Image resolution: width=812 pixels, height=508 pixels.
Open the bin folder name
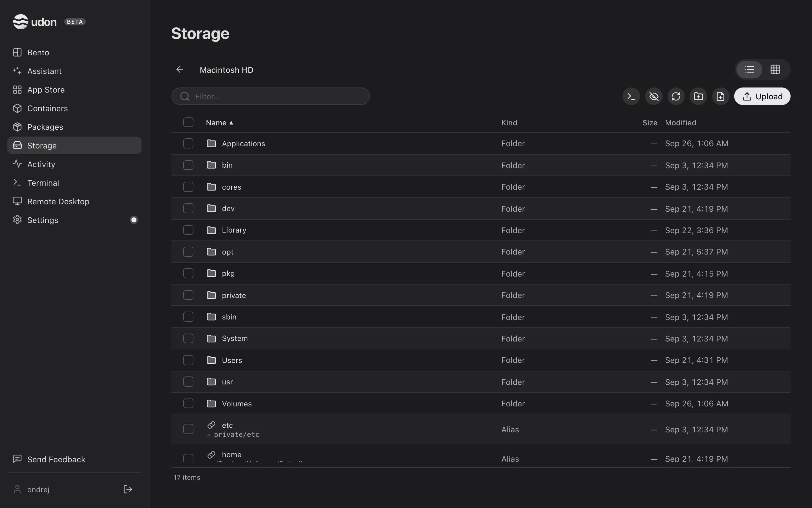(x=227, y=165)
